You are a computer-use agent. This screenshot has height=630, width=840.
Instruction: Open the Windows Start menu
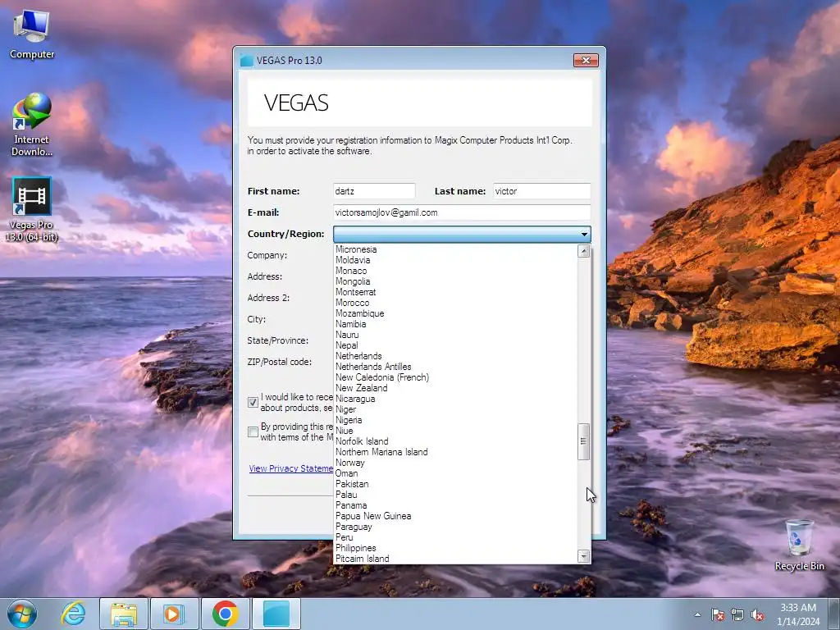pyautogui.click(x=22, y=614)
